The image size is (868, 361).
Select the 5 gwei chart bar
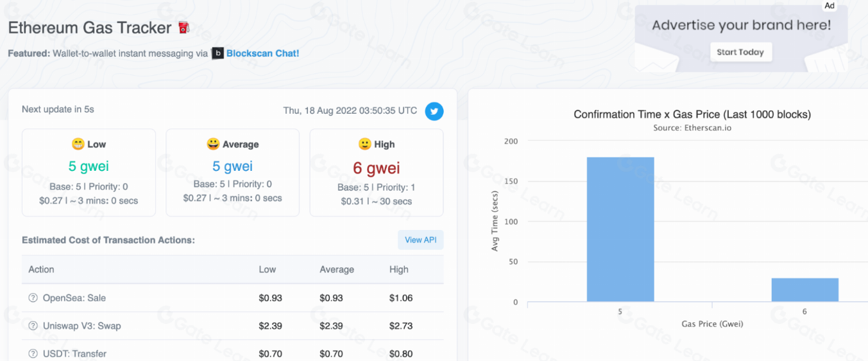620,229
